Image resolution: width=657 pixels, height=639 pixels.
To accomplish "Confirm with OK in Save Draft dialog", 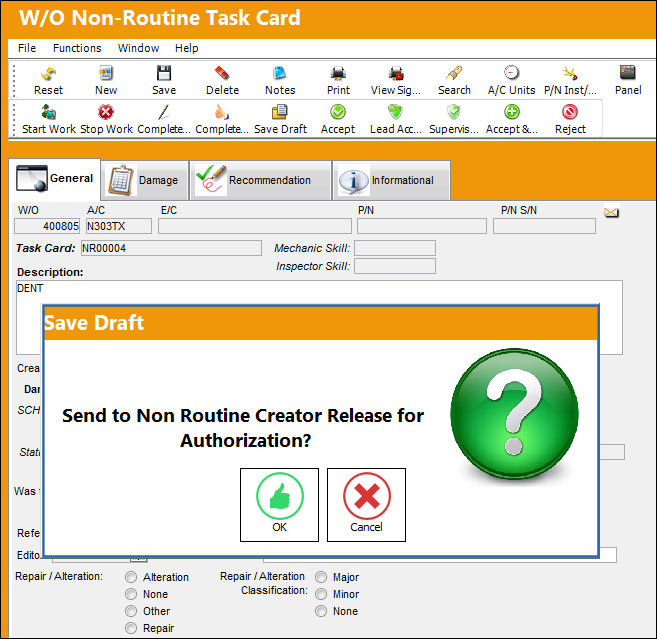I will 279,505.
